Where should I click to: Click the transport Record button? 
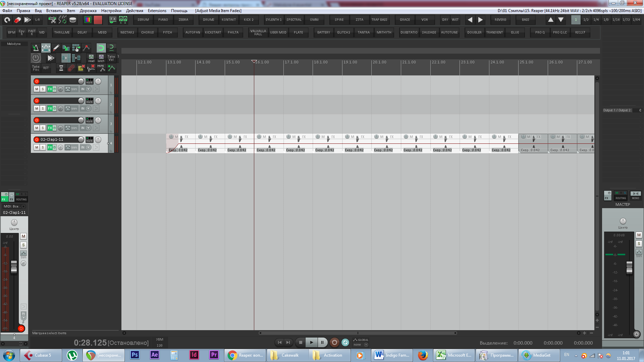pos(334,342)
